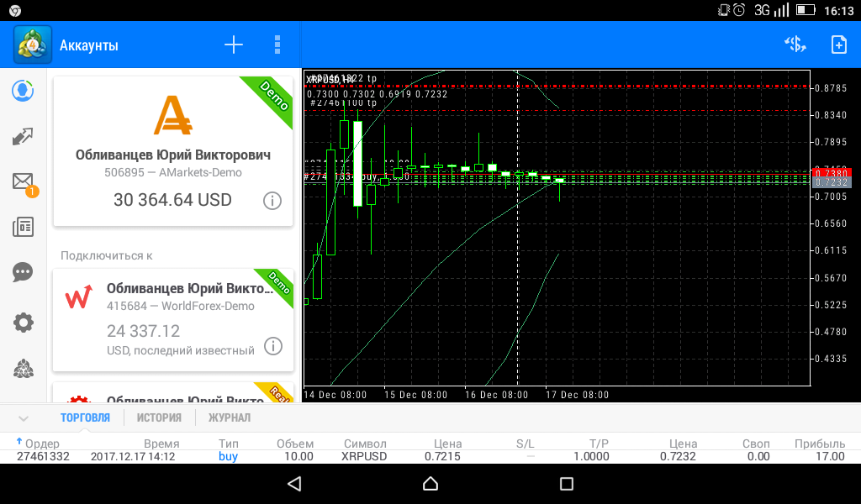Tap the 15 Dec 08:00 time label
The height and width of the screenshot is (504, 861).
click(415, 395)
